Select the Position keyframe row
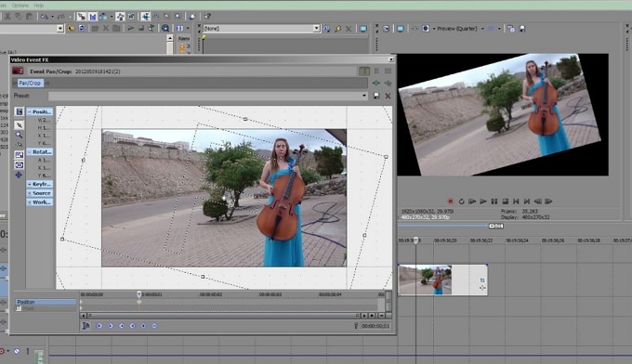 pos(46,302)
